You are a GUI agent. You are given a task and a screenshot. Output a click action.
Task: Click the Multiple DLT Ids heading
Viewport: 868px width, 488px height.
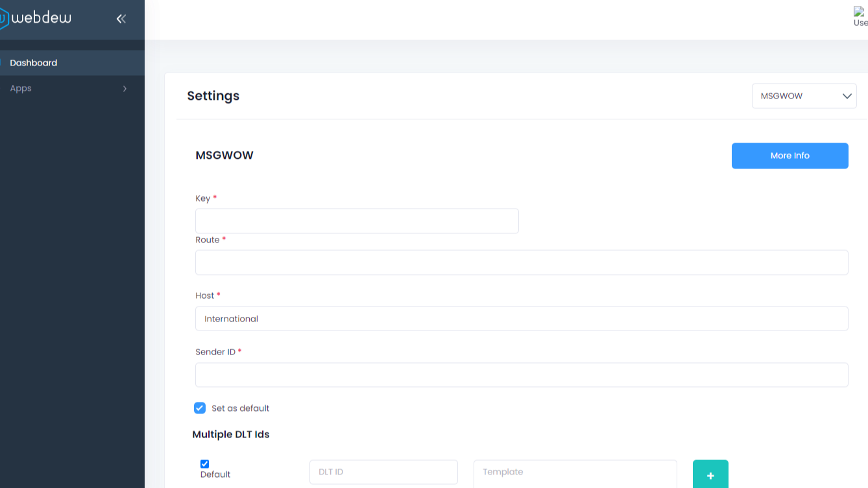point(230,434)
